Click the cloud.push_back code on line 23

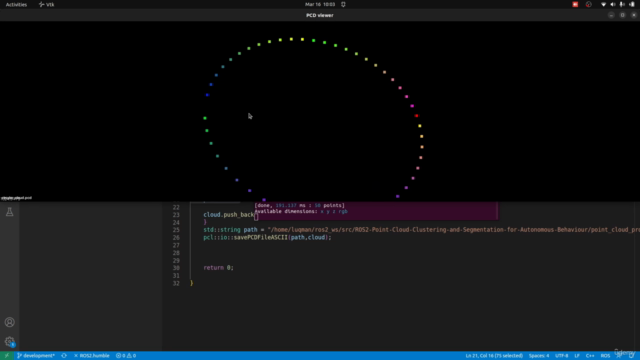[x=229, y=215]
